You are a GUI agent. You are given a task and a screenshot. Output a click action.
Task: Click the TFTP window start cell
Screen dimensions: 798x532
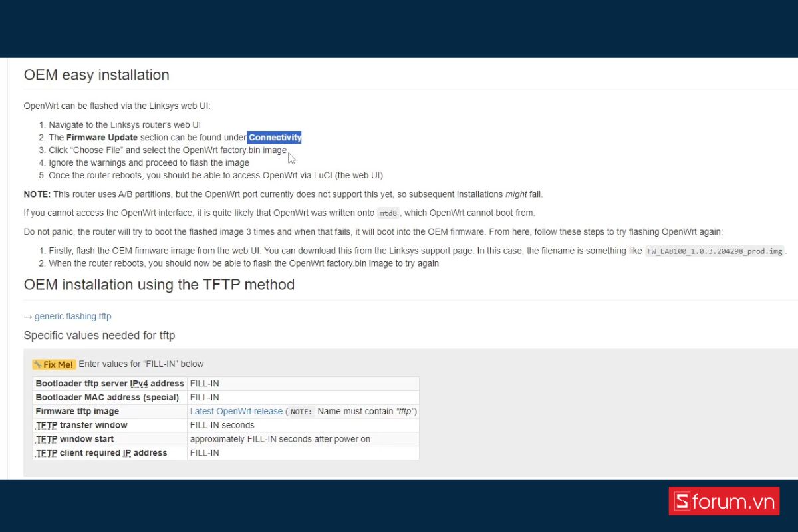(x=110, y=439)
